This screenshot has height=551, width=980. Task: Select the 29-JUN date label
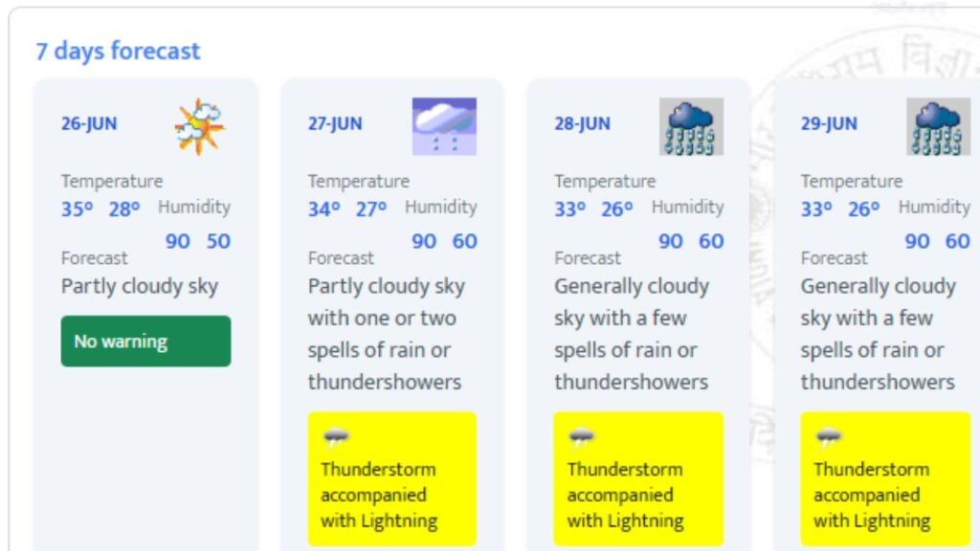[829, 123]
